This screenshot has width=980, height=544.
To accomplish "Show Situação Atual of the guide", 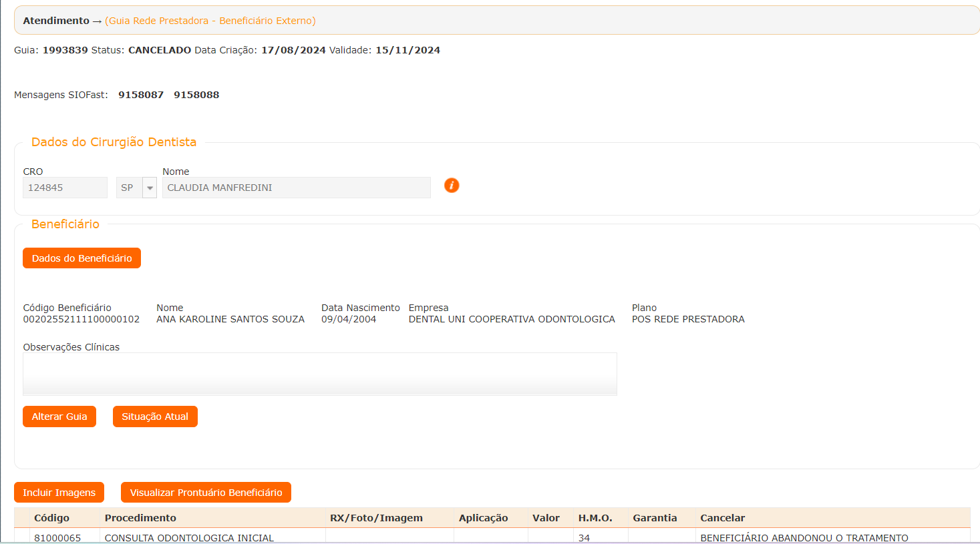I will click(155, 417).
